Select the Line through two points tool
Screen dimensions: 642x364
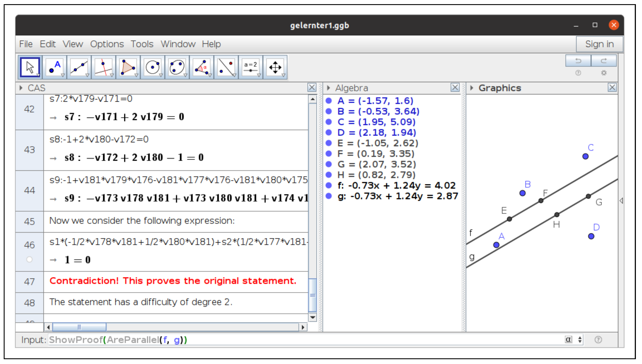point(79,67)
